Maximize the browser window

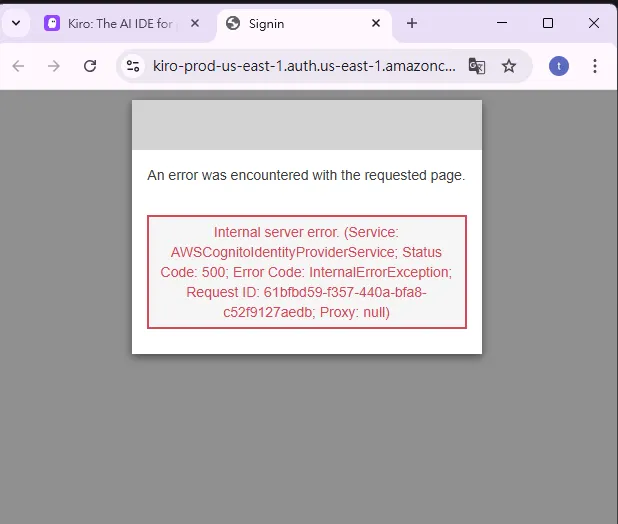coord(548,23)
